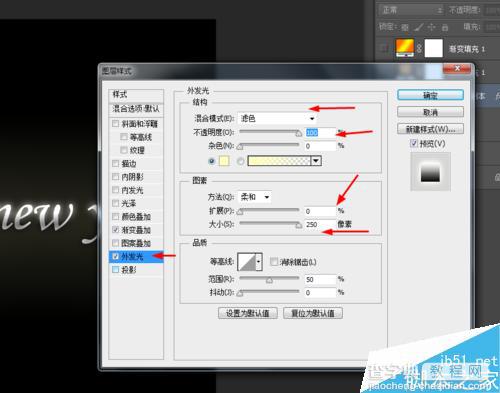Enable the 消除锯齿 checkbox
The width and height of the screenshot is (500, 393).
point(274,262)
